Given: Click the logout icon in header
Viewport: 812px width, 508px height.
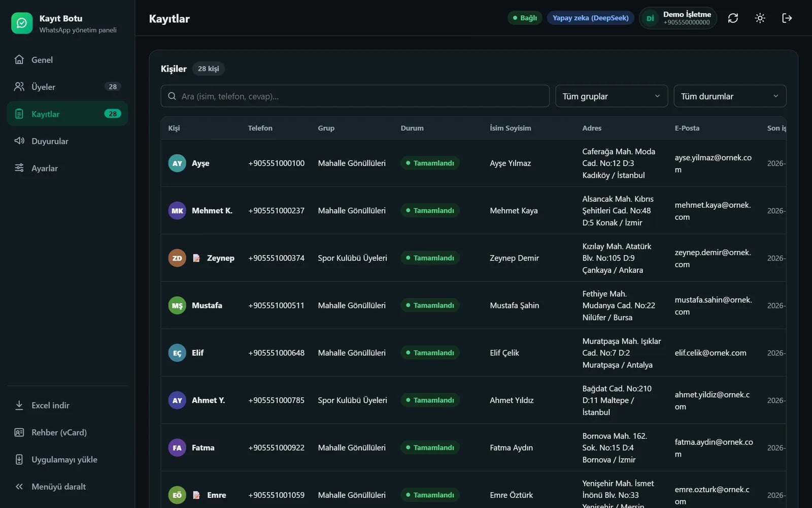Looking at the screenshot, I should (787, 18).
